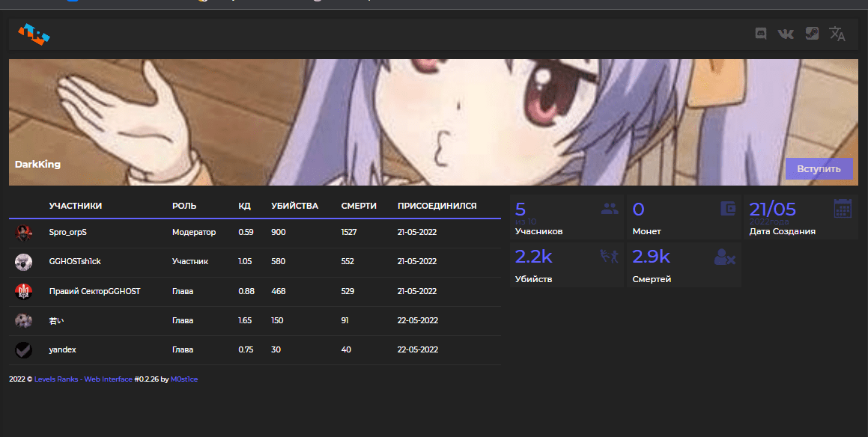Open GGHOSTsh1ck player profile

tap(75, 262)
